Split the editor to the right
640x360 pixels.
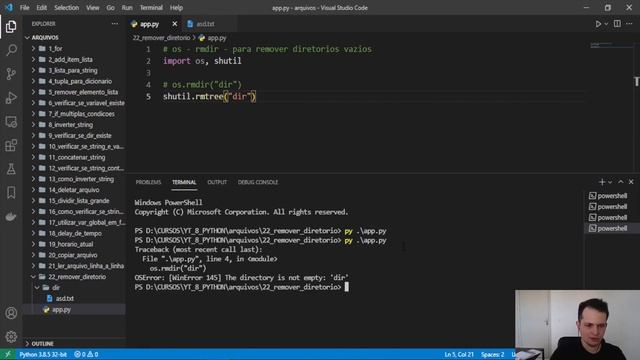pyautogui.click(x=617, y=24)
